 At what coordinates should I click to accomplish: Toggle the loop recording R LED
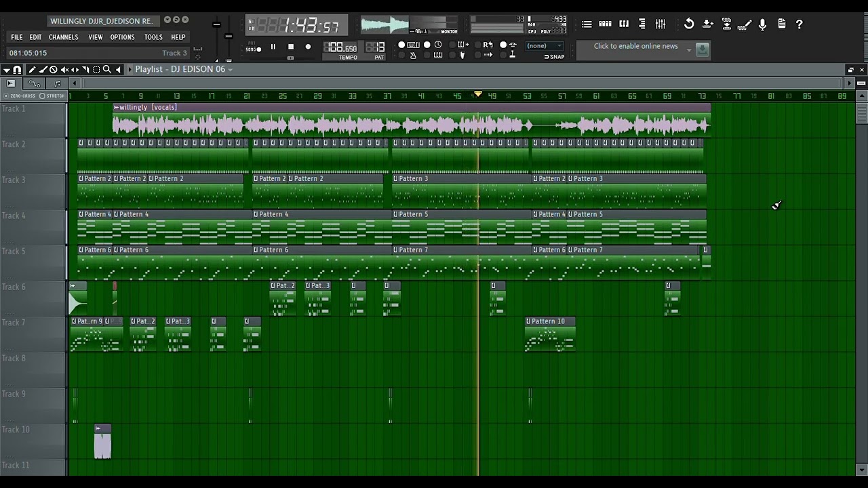pyautogui.click(x=477, y=45)
